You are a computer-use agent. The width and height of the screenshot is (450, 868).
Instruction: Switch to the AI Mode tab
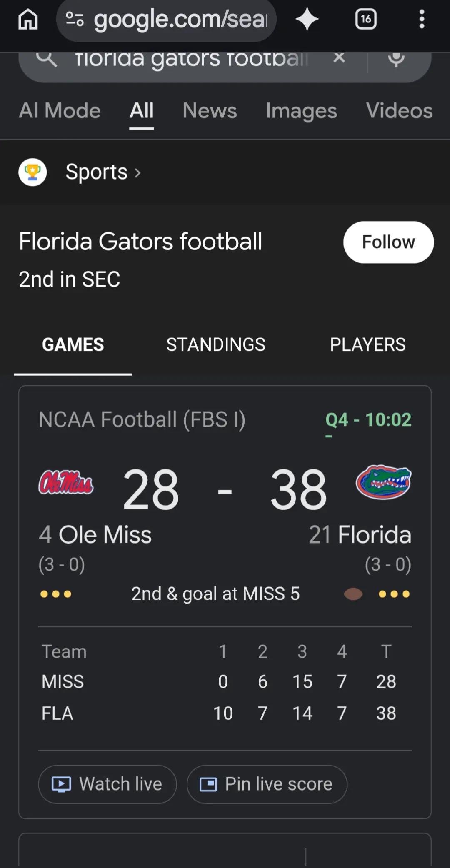tap(60, 111)
